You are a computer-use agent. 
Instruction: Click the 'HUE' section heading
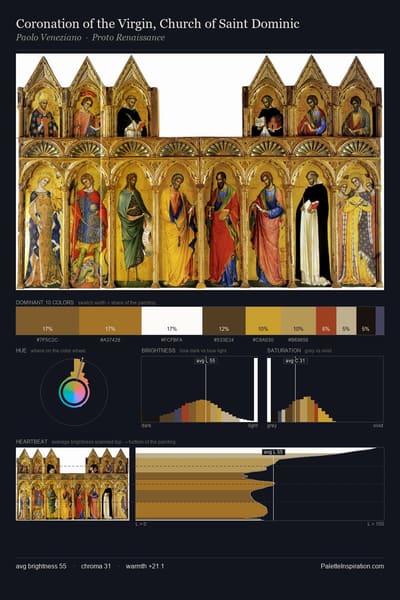click(21, 351)
